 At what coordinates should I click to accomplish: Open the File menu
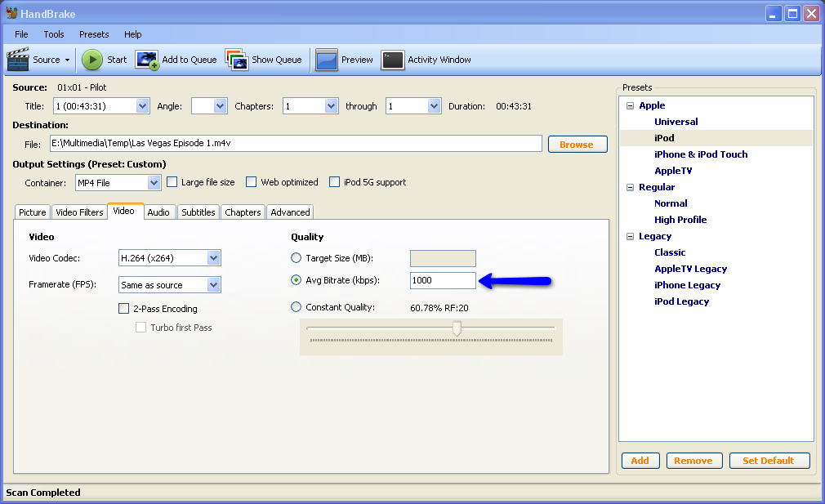coord(21,34)
